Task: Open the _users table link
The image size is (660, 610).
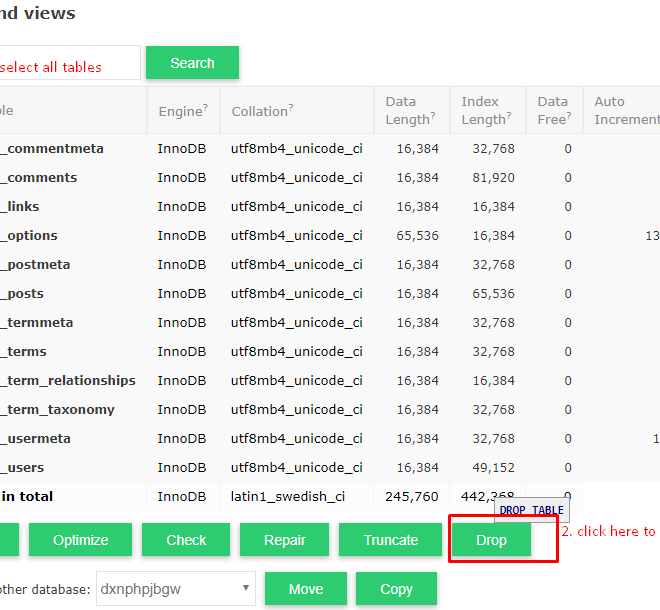Action: (x=22, y=467)
